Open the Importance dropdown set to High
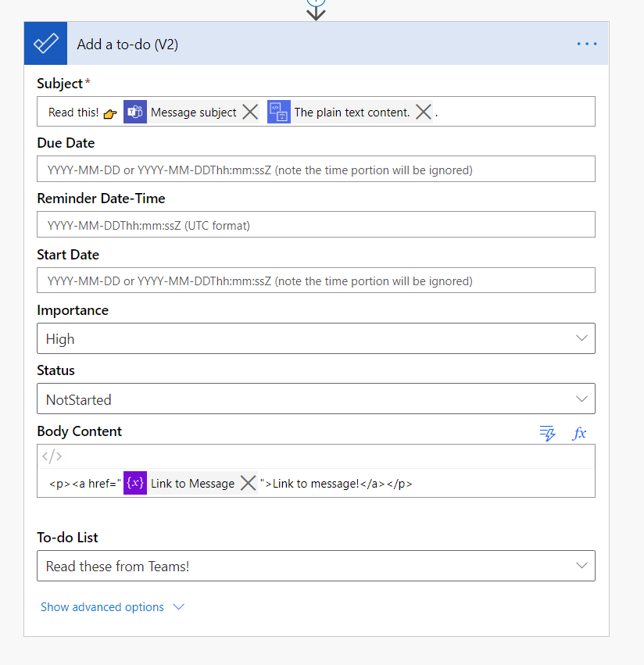The width and height of the screenshot is (644, 665). [x=316, y=338]
